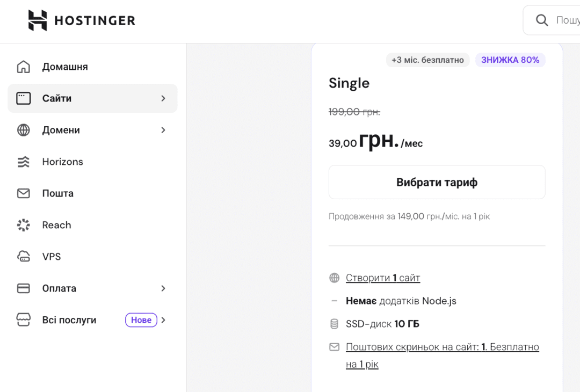Open the Оплата card icon
Screen dimensions: 580x392
coord(24,288)
